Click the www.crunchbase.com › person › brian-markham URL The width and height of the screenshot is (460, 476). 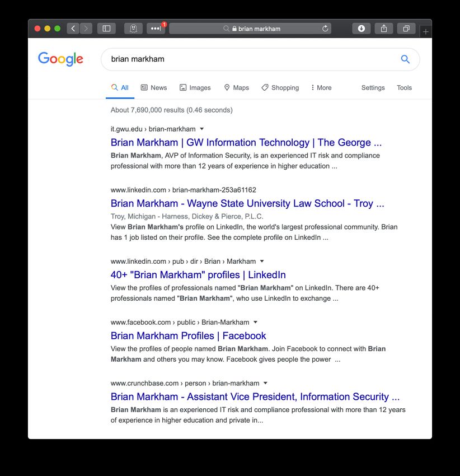[x=185, y=384]
